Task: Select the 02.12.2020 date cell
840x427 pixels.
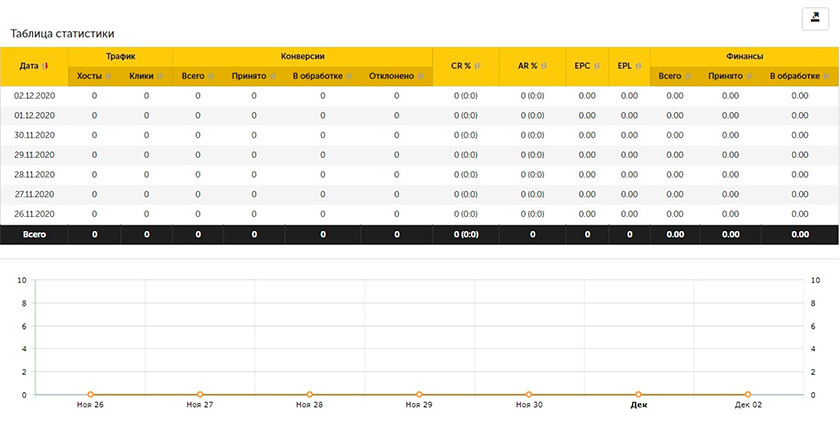Action: click(34, 96)
